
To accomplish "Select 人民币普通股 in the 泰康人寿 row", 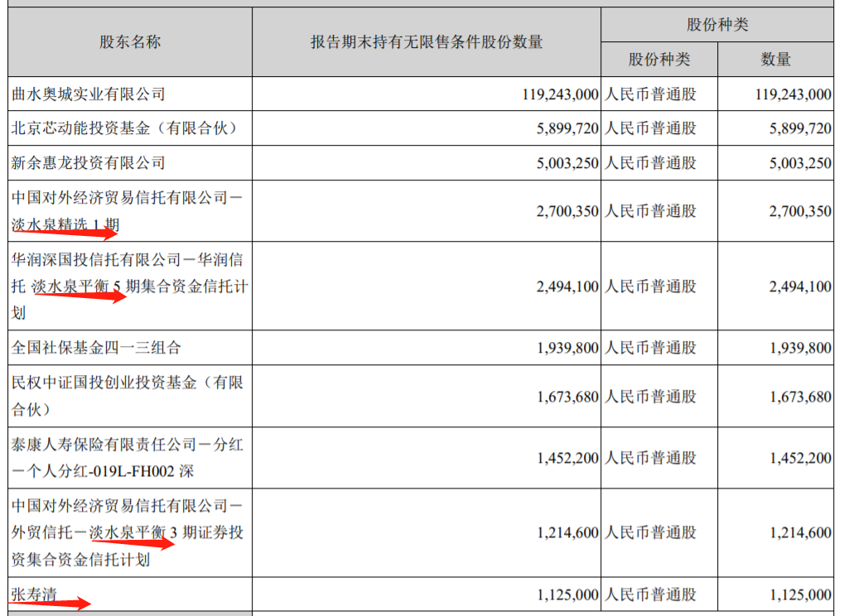I will (650, 458).
